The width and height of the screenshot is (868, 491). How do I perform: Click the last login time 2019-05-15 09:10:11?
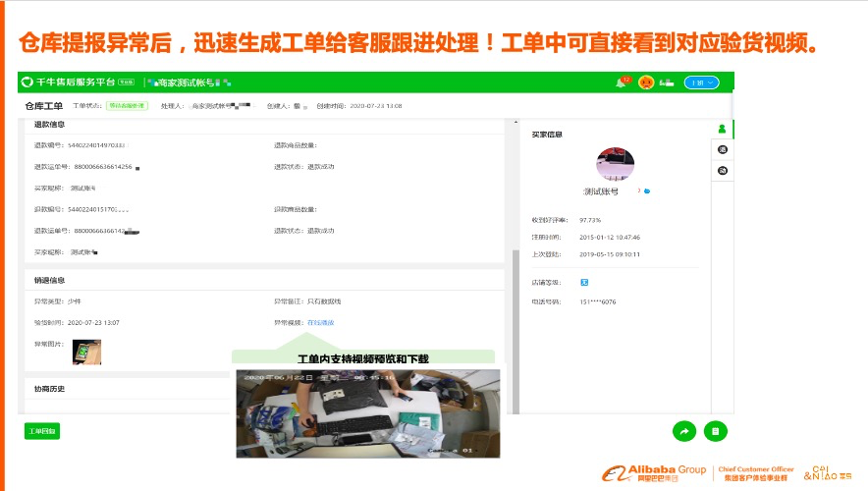pos(610,254)
